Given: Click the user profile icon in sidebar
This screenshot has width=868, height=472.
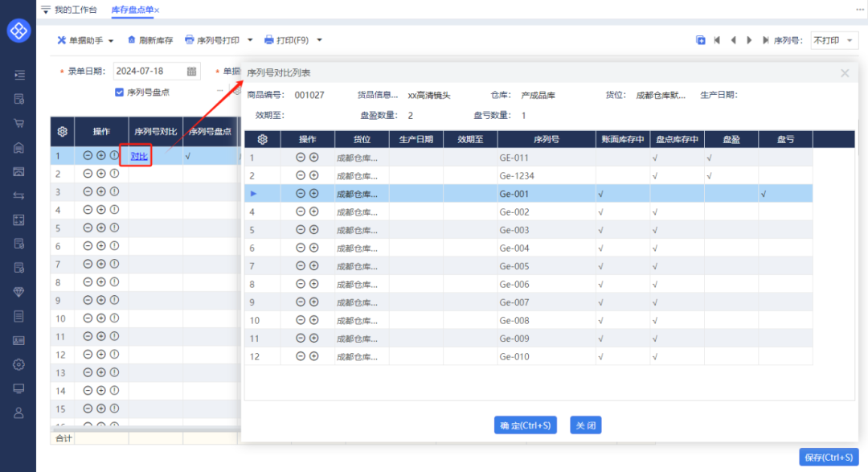Looking at the screenshot, I should point(18,412).
